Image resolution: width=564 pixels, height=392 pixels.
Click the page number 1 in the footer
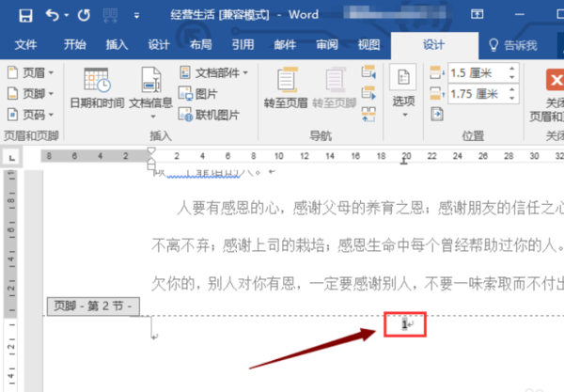point(404,324)
